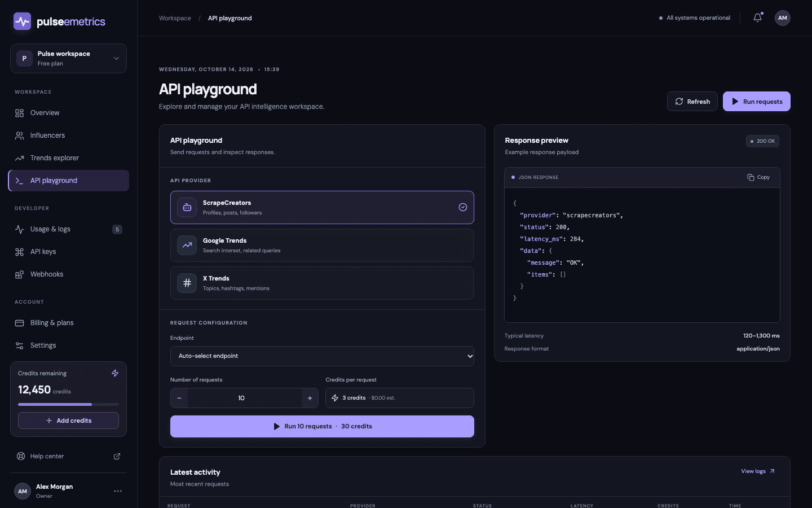Screen dimensions: 812x508
Task: Click the copy icon in JSON response header
Action: point(751,177)
